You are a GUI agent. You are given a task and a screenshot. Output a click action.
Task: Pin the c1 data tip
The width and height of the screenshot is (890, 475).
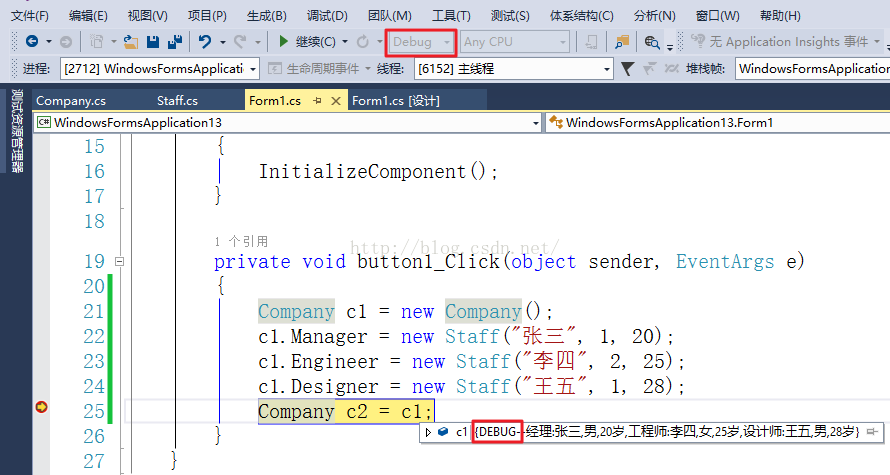click(872, 432)
